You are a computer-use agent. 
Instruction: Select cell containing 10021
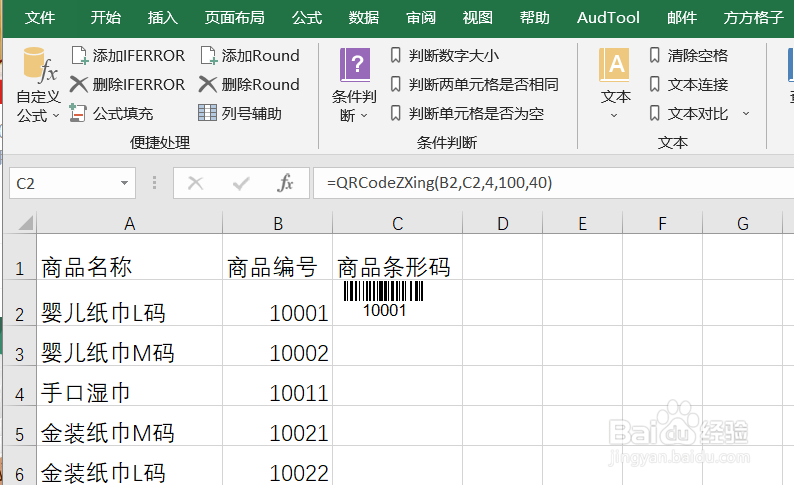click(x=277, y=426)
